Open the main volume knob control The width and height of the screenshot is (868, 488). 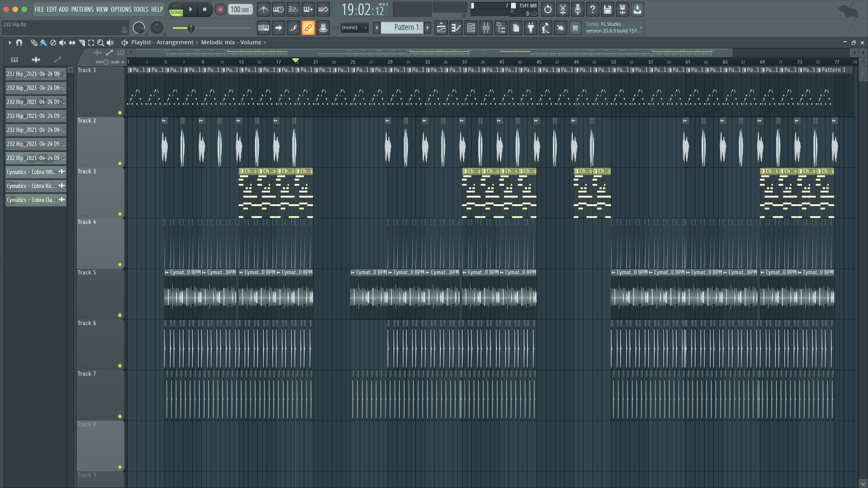pos(139,28)
